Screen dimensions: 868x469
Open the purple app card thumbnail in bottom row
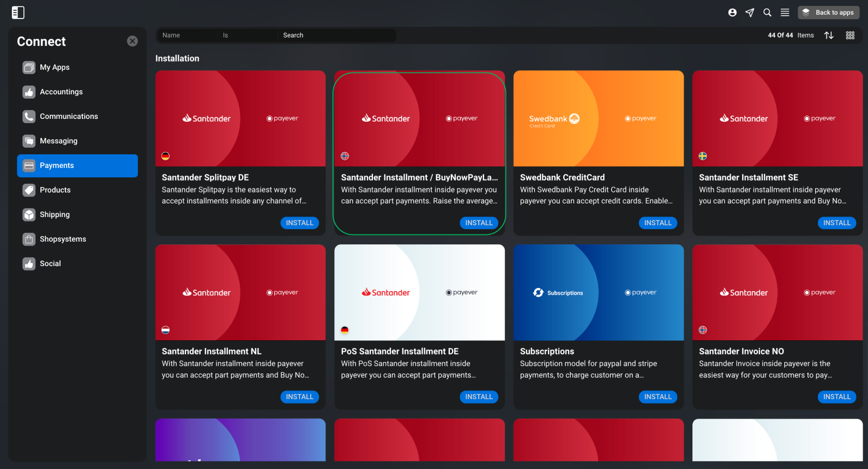point(240,440)
